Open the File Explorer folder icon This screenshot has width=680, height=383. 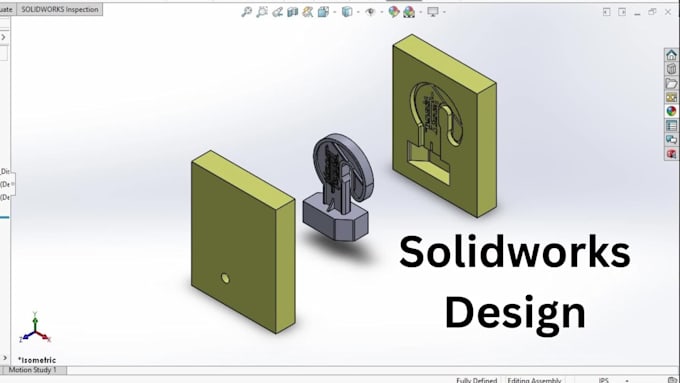click(671, 83)
